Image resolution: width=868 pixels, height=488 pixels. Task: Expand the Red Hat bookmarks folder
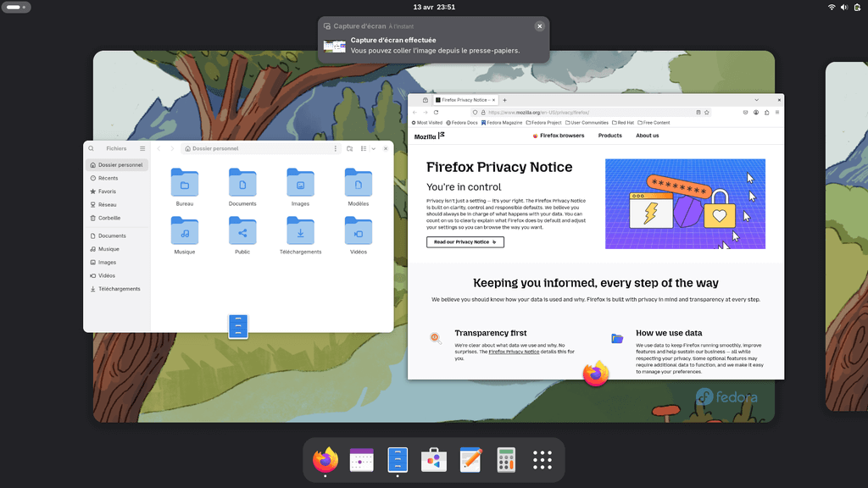click(623, 123)
